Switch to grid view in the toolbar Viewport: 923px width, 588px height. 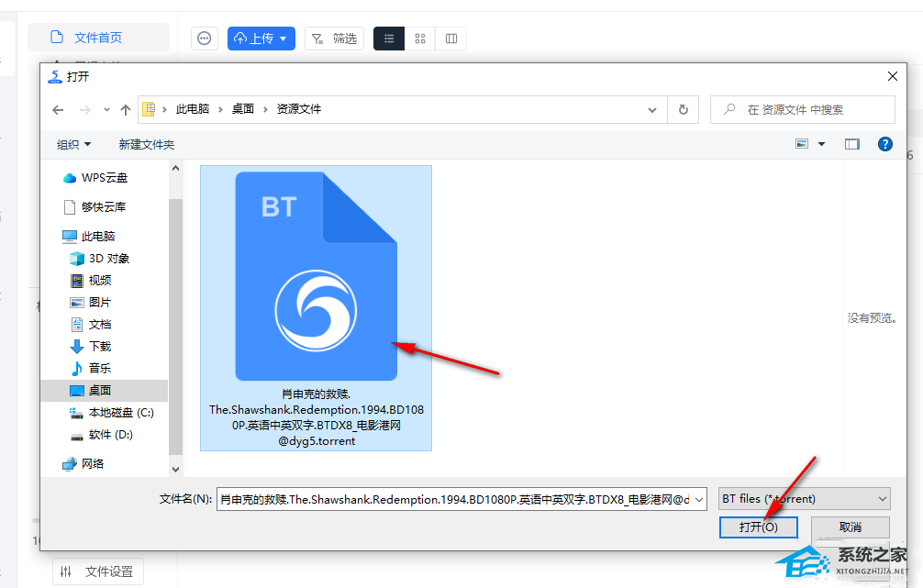[x=420, y=39]
